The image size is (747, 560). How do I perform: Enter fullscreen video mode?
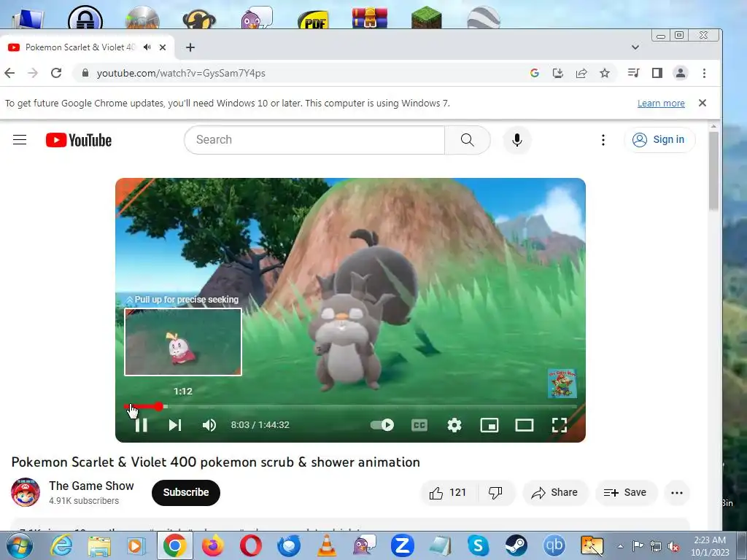[x=560, y=425]
